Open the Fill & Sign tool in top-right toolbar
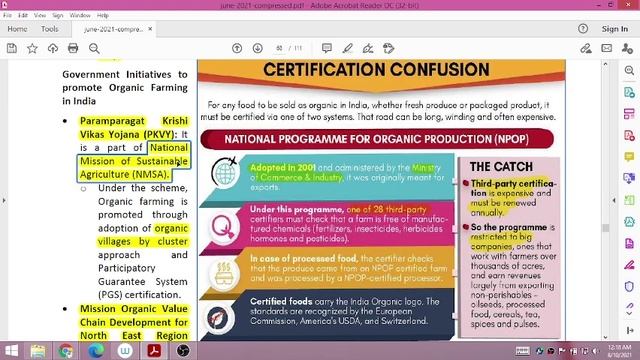 click(586, 48)
